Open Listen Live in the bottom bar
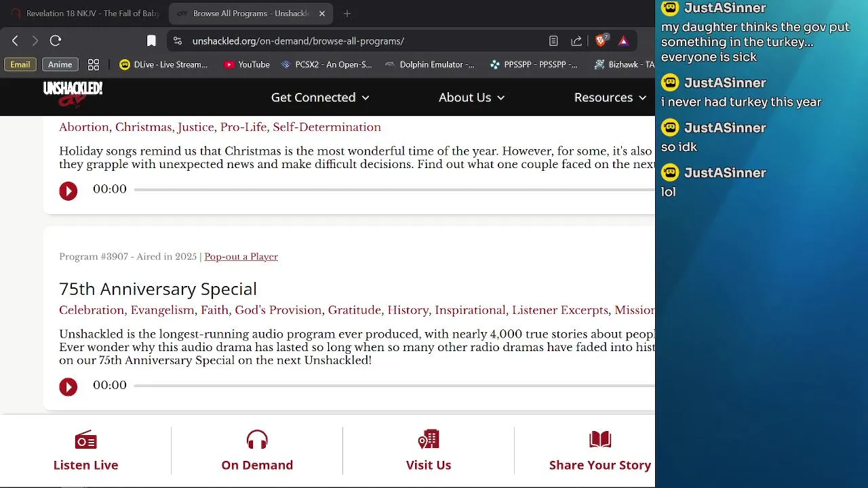This screenshot has width=868, height=488. point(86,451)
